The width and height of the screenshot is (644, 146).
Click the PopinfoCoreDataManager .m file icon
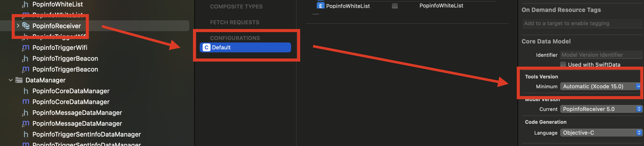[26, 102]
